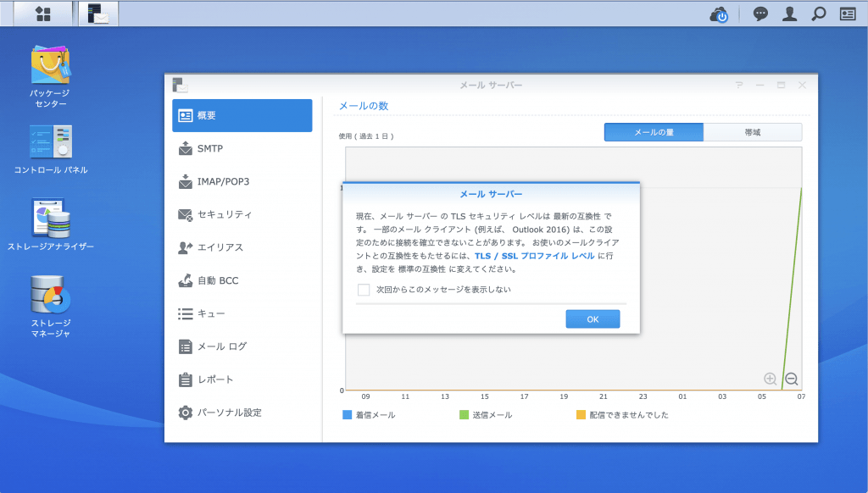Open the user account options icon
Image resolution: width=868 pixels, height=493 pixels.
tap(789, 14)
